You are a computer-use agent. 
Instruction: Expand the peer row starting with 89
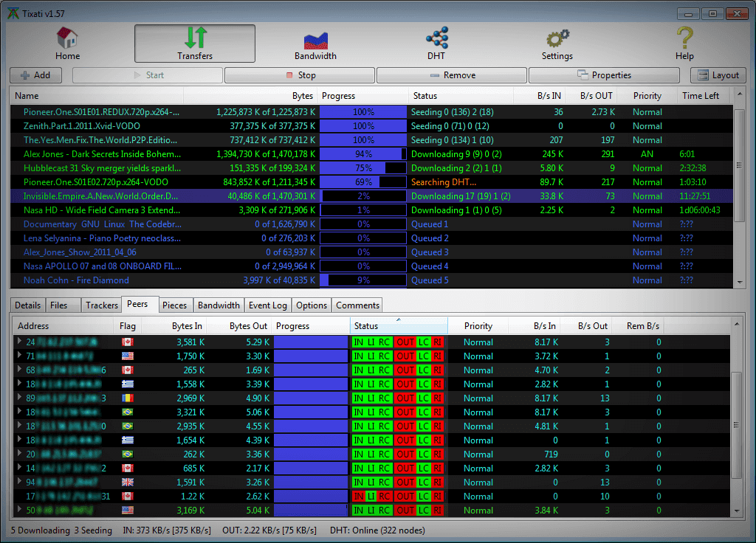point(19,398)
